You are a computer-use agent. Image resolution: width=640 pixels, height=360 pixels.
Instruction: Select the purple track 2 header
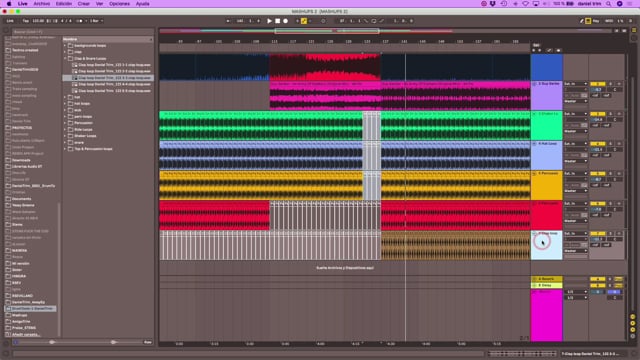click(547, 96)
